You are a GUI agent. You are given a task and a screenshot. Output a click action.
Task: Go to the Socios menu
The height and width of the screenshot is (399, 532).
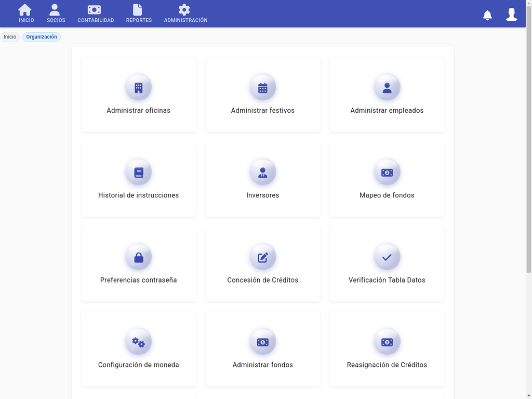[55, 13]
